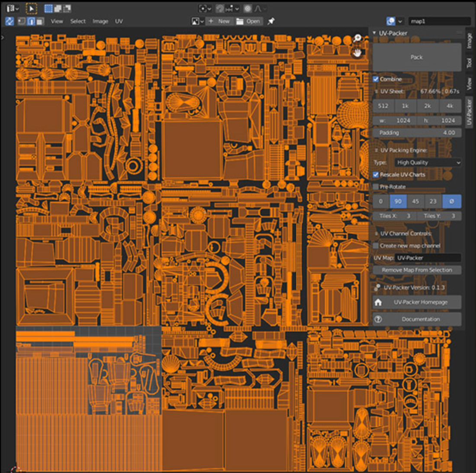The height and width of the screenshot is (473, 476).
Task: Open the proportional falloff curve dropdown
Action: coord(260,9)
